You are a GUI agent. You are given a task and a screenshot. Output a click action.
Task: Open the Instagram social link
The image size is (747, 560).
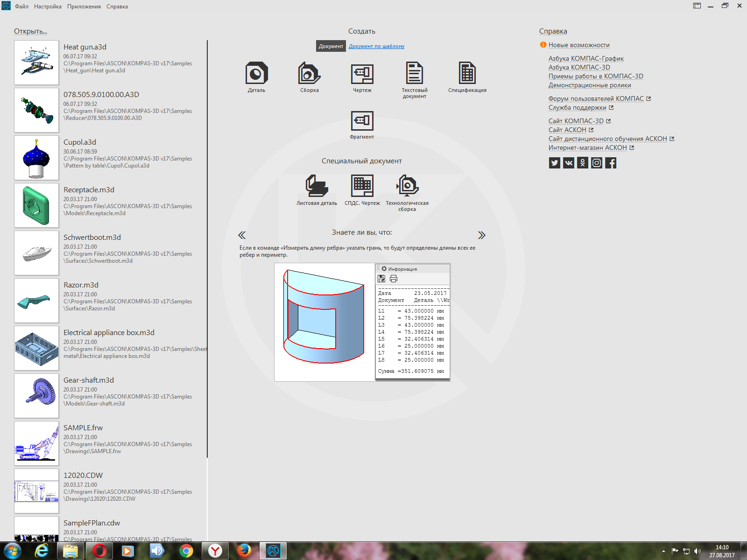click(x=597, y=163)
